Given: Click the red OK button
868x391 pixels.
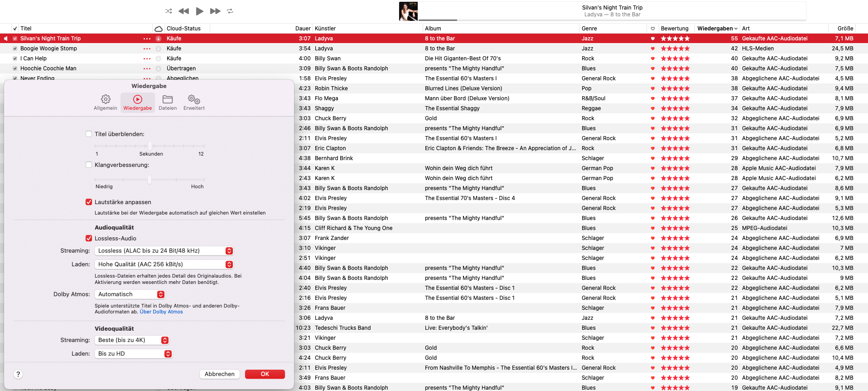Looking at the screenshot, I should pyautogui.click(x=265, y=374).
